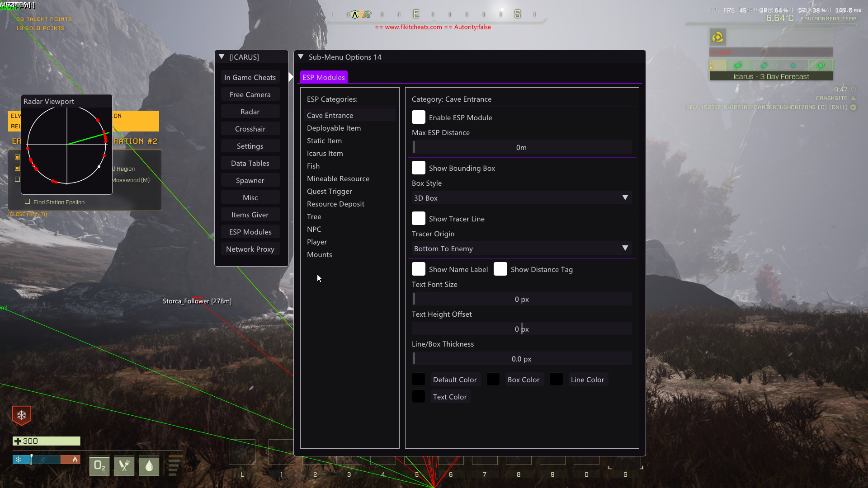
Task: Open the Free Camera menu
Action: click(x=250, y=94)
